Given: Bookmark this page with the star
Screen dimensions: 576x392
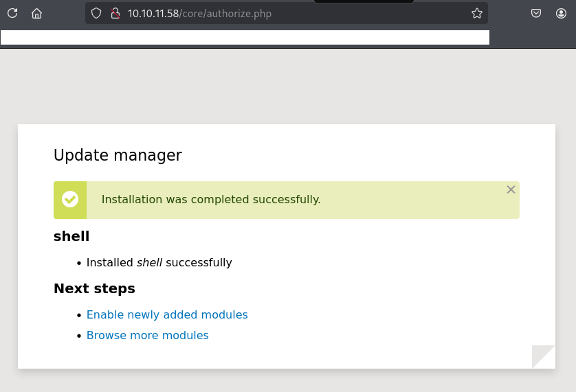Looking at the screenshot, I should click(x=476, y=13).
